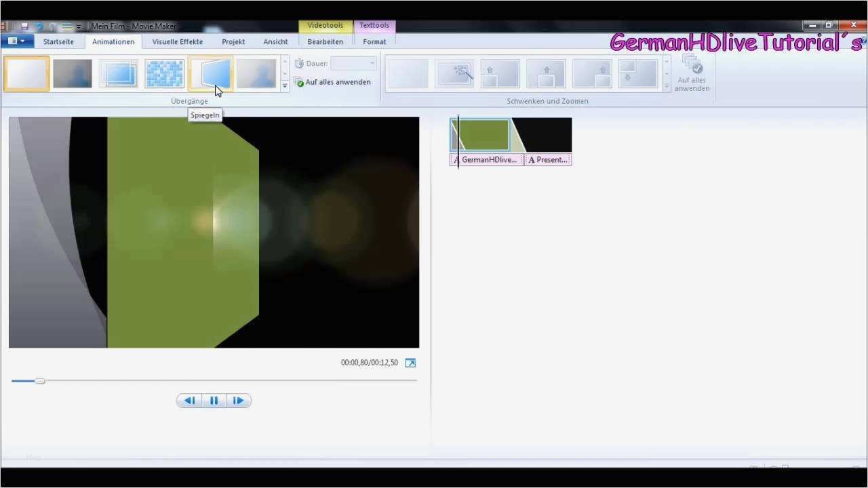Select the green first clip in the storyboard
This screenshot has height=488, width=868.
click(x=480, y=135)
